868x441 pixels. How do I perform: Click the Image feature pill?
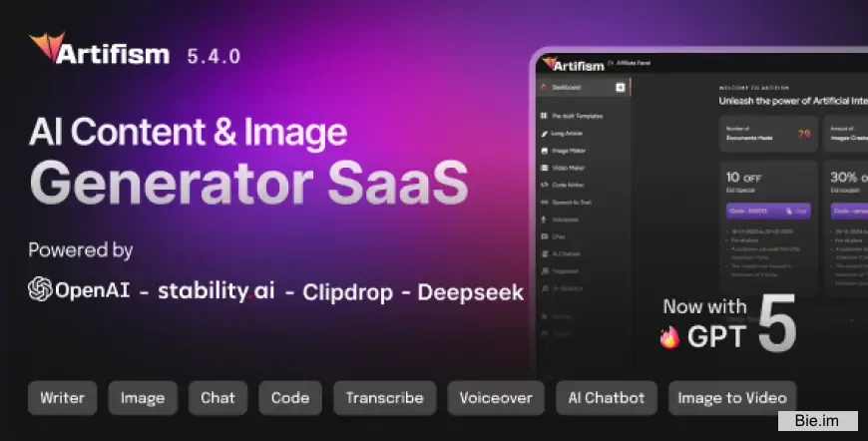pyautogui.click(x=143, y=398)
